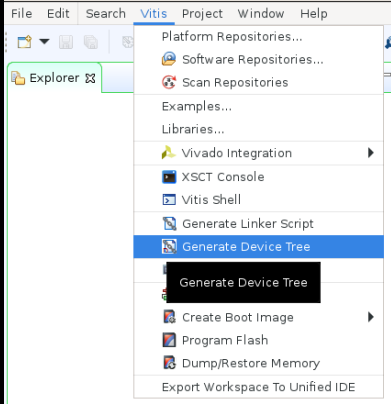This screenshot has height=404, width=391.
Task: Launch XSCT Console from menu
Action: (x=258, y=177)
